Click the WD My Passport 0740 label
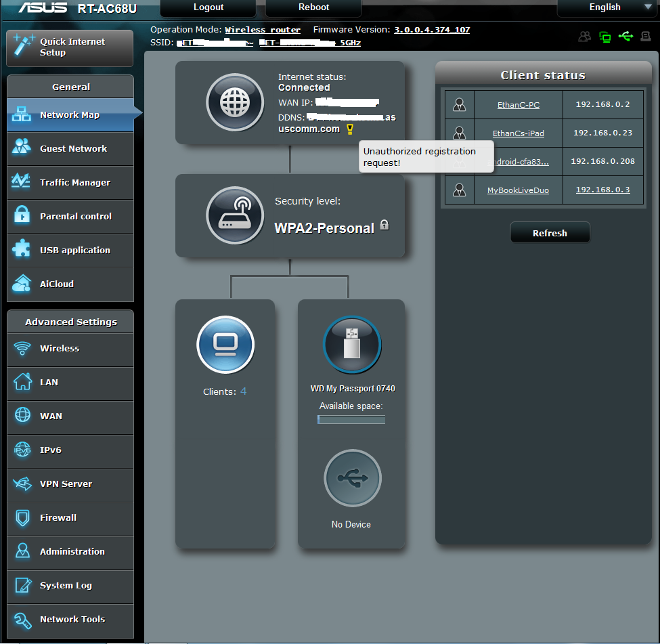The width and height of the screenshot is (660, 644). (353, 388)
